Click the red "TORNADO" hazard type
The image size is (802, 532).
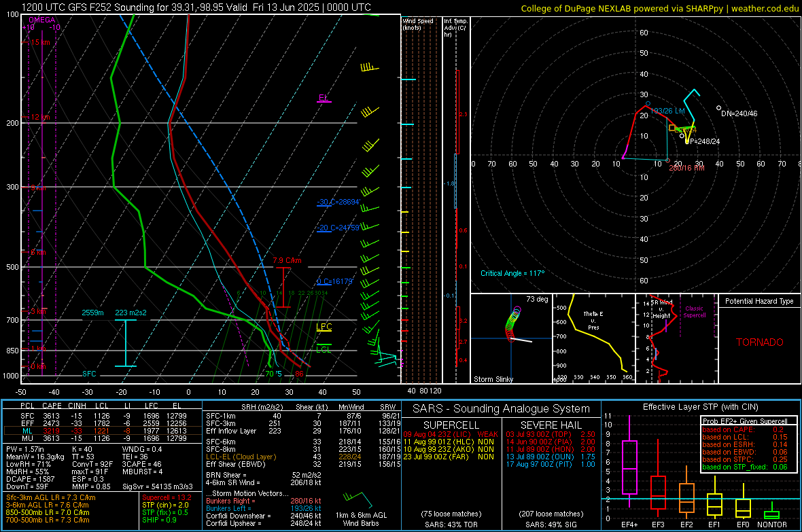tap(760, 342)
